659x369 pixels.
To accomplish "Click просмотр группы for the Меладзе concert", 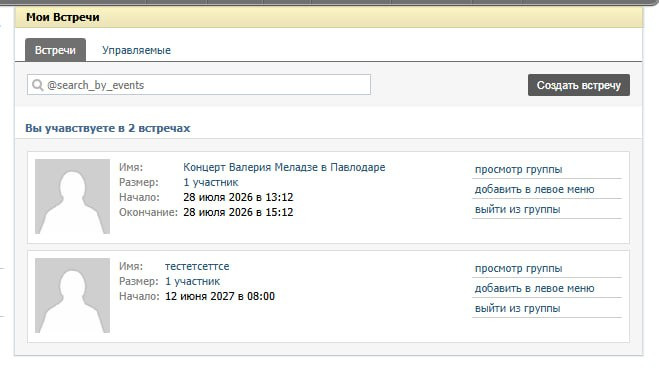I will pyautogui.click(x=518, y=169).
